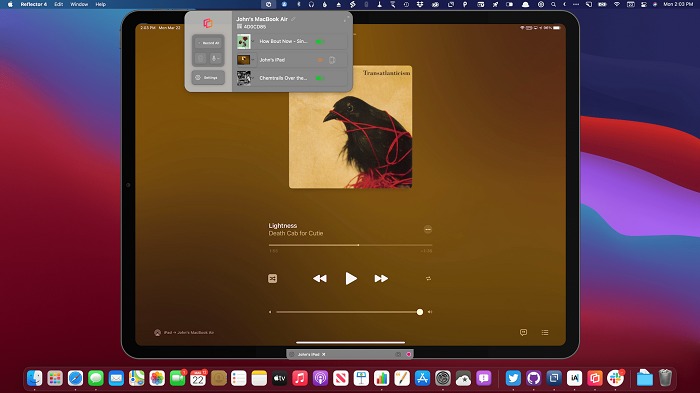Open the more options ellipsis for Lightness
Screen dimensions: 700x393
pos(428,229)
